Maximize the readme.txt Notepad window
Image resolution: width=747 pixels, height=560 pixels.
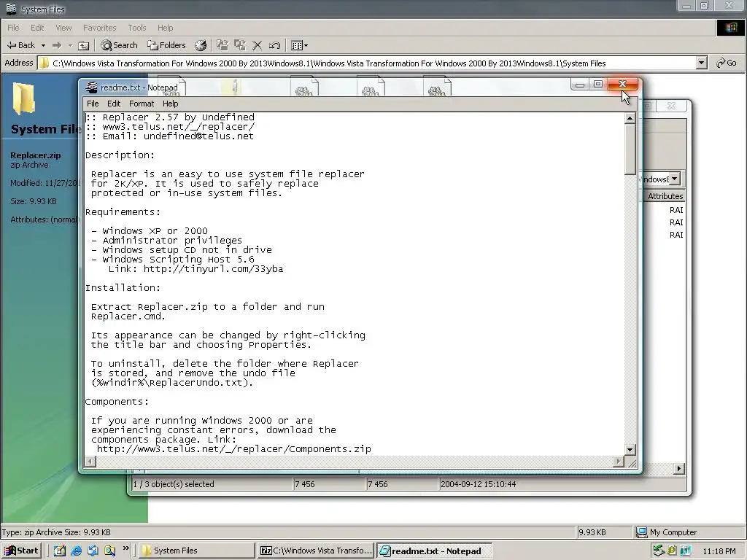tap(598, 85)
